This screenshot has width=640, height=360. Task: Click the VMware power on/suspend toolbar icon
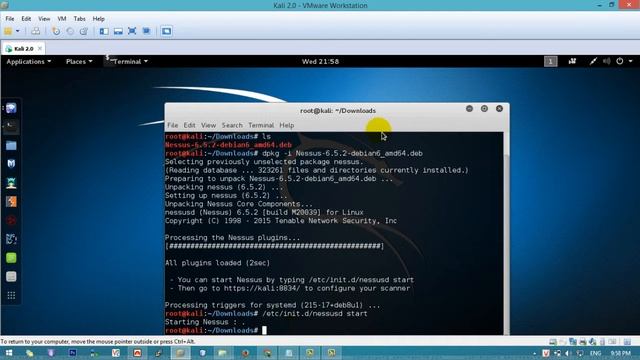click(x=8, y=31)
